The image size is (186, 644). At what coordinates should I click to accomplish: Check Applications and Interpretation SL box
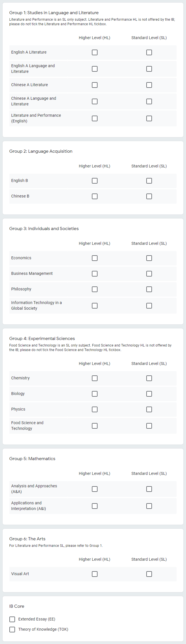(x=149, y=506)
